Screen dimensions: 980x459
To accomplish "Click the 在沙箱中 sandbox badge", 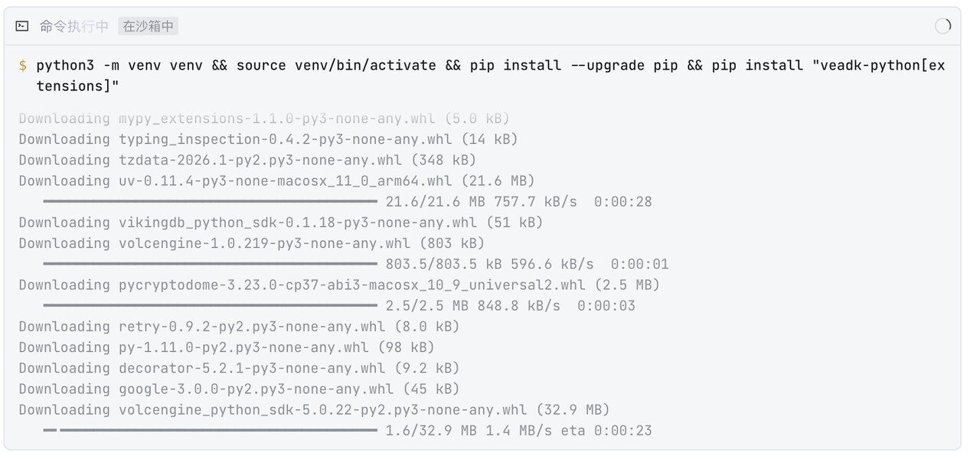I will (x=149, y=26).
